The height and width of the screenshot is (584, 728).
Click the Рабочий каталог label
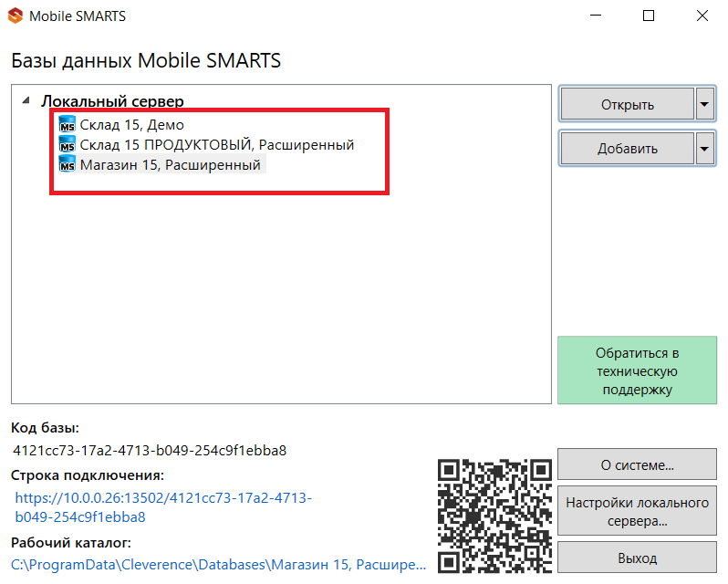click(x=71, y=542)
